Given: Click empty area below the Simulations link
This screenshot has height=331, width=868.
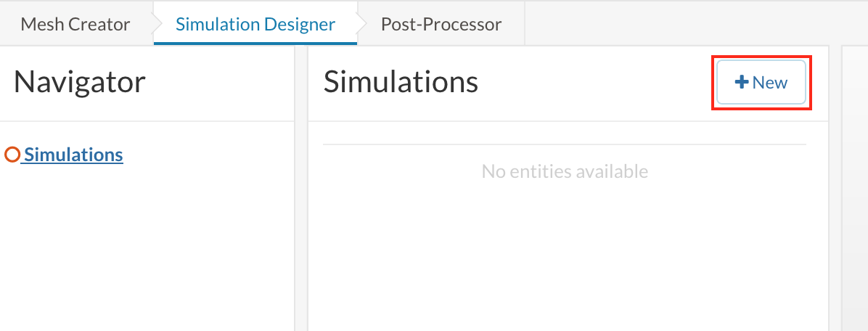Looking at the screenshot, I should tap(145, 240).
